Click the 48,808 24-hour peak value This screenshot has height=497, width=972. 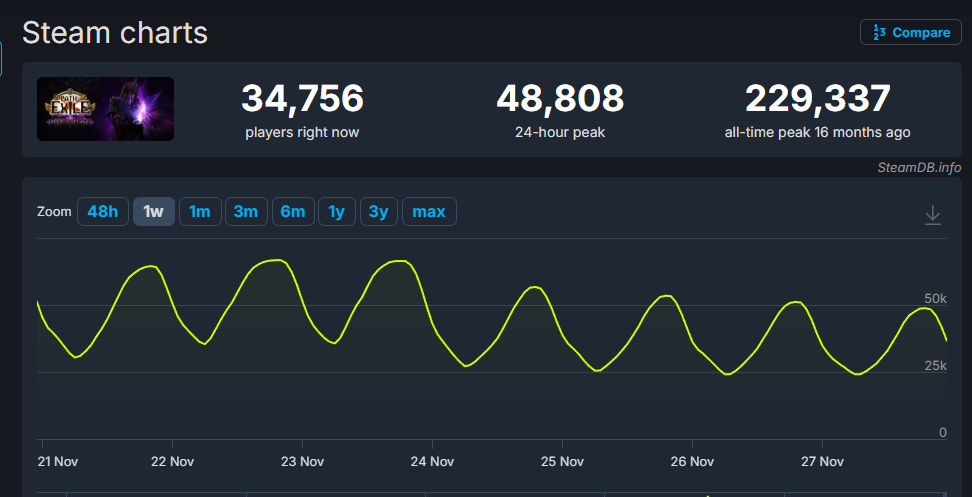[x=560, y=99]
